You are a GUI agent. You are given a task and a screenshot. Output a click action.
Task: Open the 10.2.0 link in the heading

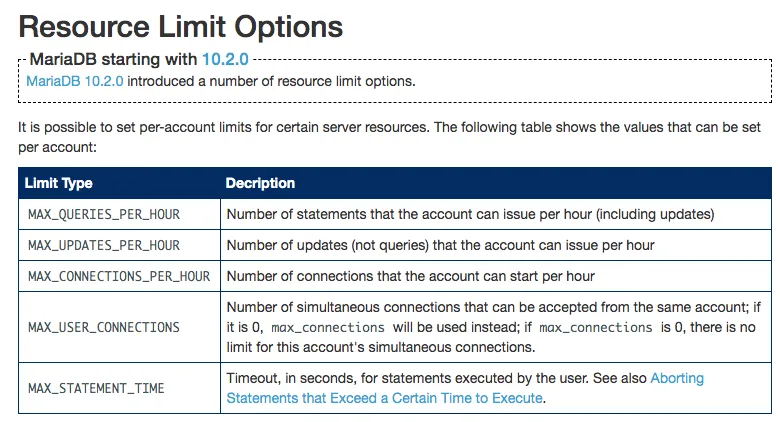click(225, 59)
